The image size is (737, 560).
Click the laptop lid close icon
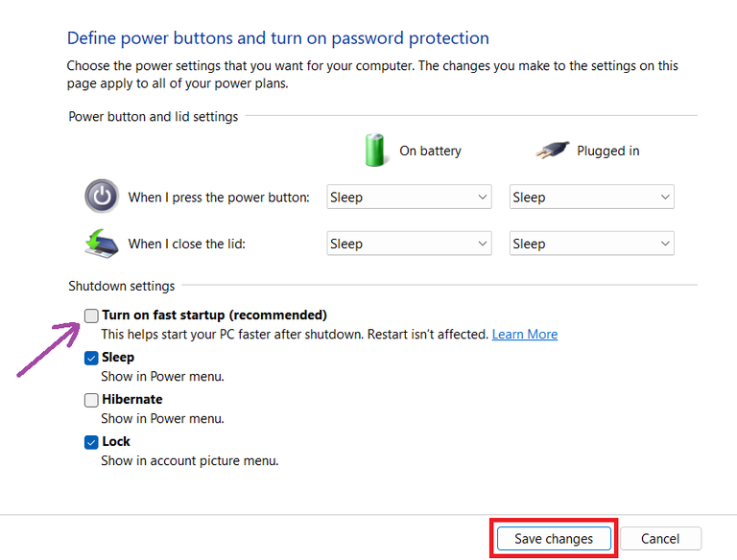click(x=102, y=244)
